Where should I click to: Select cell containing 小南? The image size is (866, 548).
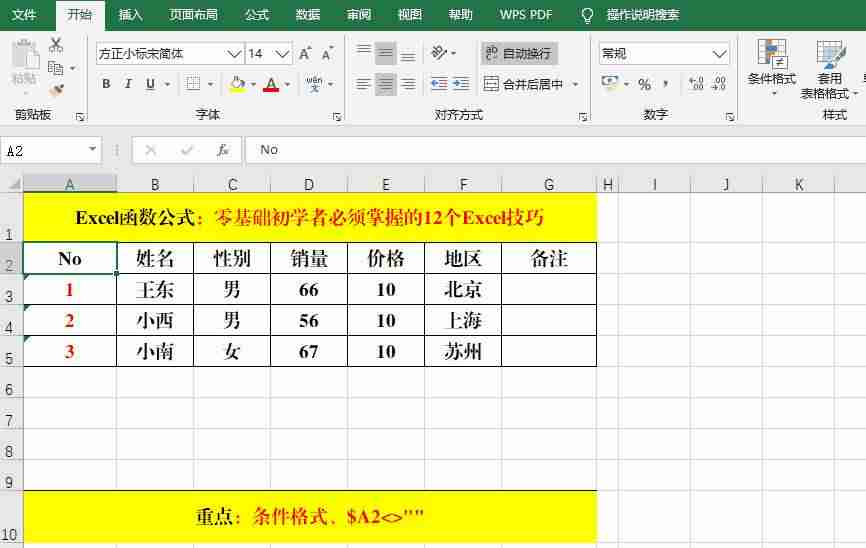coord(155,351)
